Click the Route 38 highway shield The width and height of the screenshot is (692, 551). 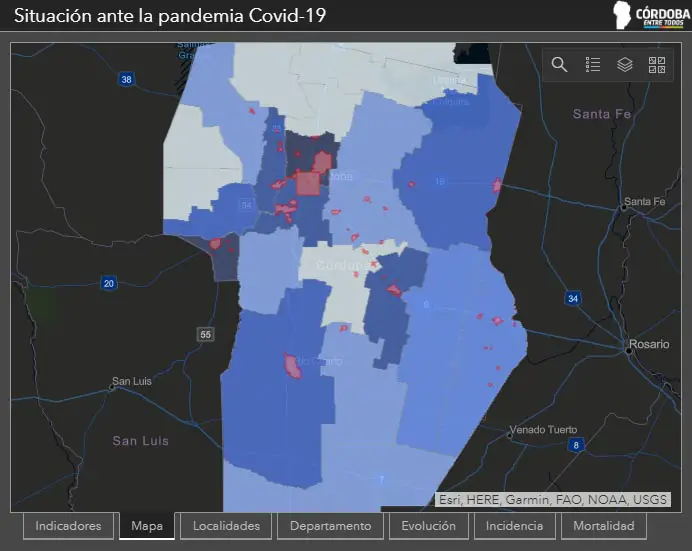click(126, 79)
